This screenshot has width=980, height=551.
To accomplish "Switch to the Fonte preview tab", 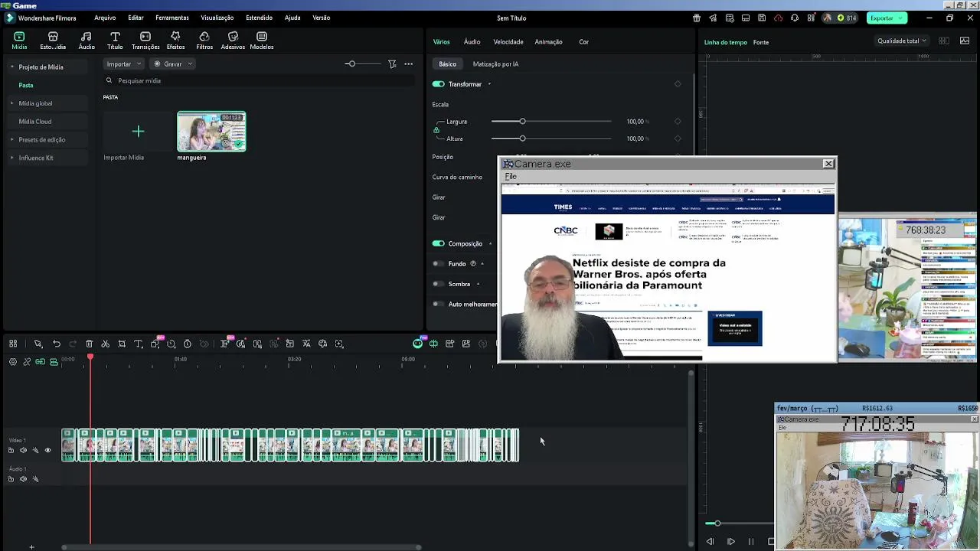I will (761, 42).
